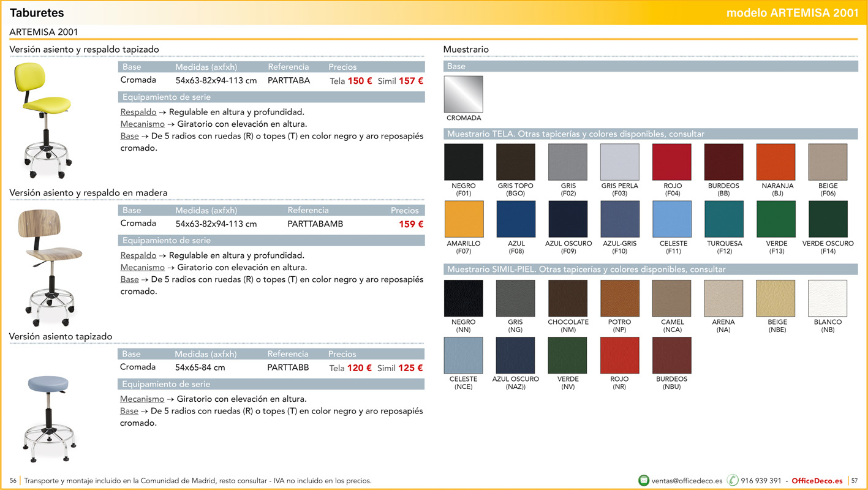This screenshot has width=868, height=490.
Task: Pick the ARENA (NA) simil-piel swatch
Action: pos(724,298)
